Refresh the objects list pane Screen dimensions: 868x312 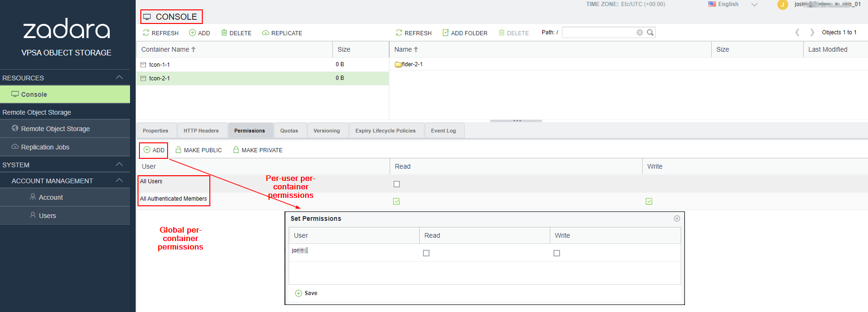tap(413, 33)
